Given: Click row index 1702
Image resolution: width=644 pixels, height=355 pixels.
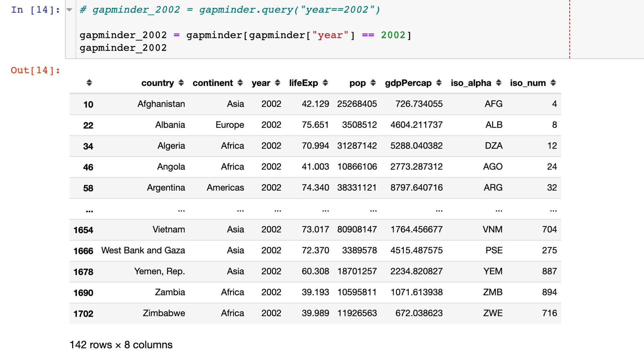Looking at the screenshot, I should 83,314.
